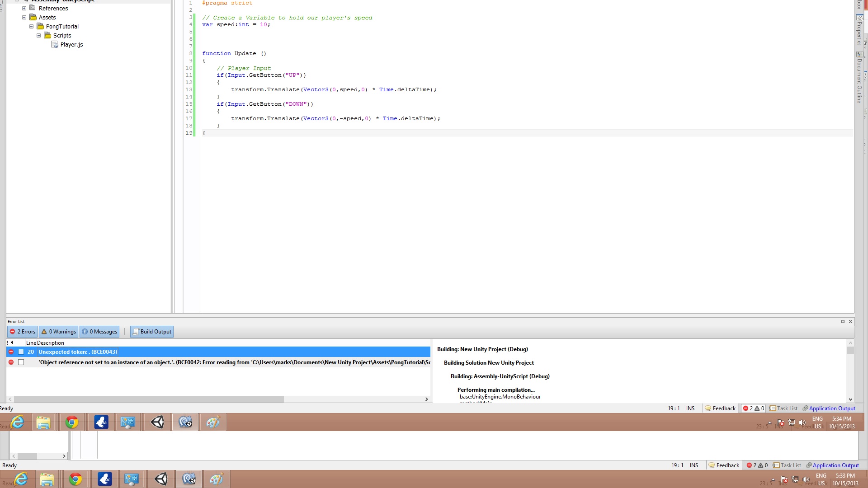868x488 pixels.
Task: Click the '!' severity column header
Action: [8, 343]
